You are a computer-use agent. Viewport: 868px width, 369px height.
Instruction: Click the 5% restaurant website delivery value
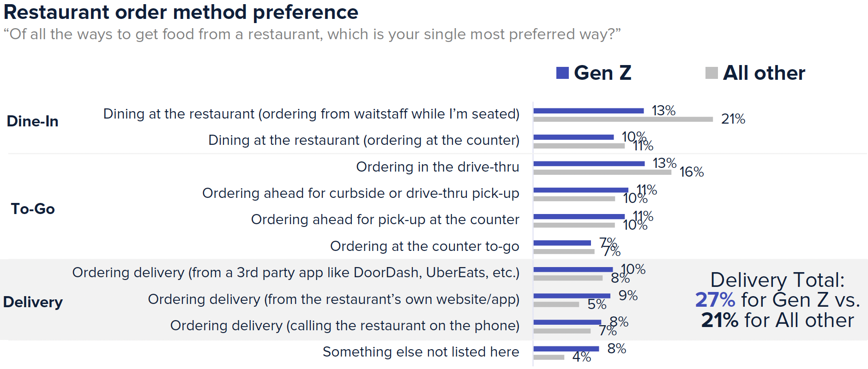(597, 304)
